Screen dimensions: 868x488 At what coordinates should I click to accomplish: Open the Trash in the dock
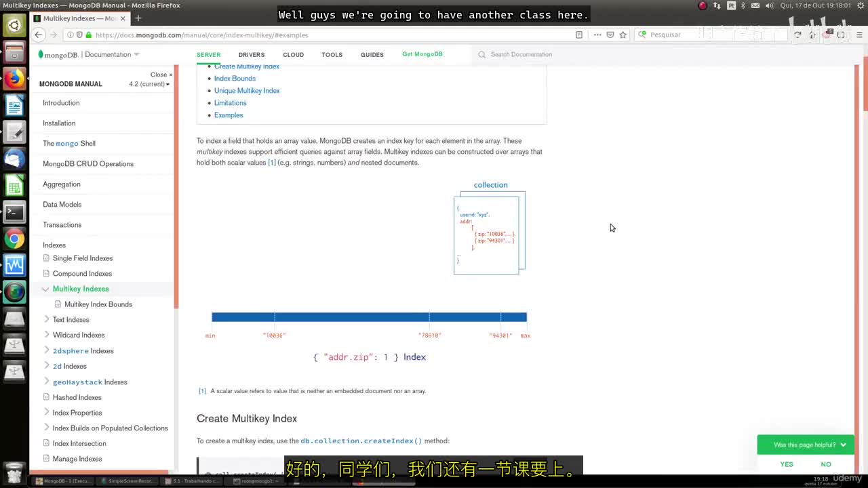[x=14, y=472]
